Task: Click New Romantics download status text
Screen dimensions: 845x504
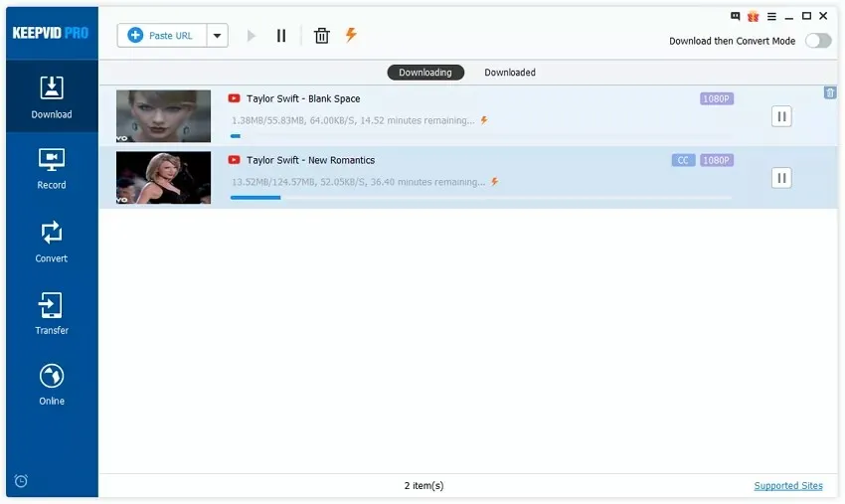Action: [x=358, y=182]
